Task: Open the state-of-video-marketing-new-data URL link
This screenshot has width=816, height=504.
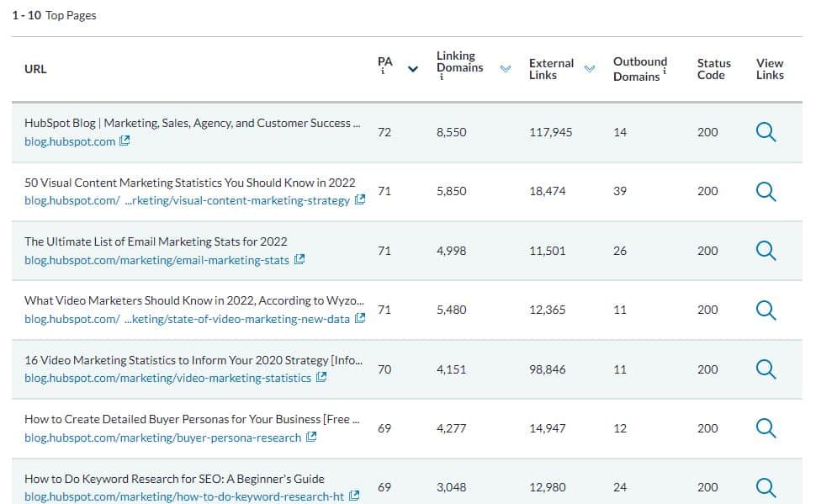Action: [187, 319]
